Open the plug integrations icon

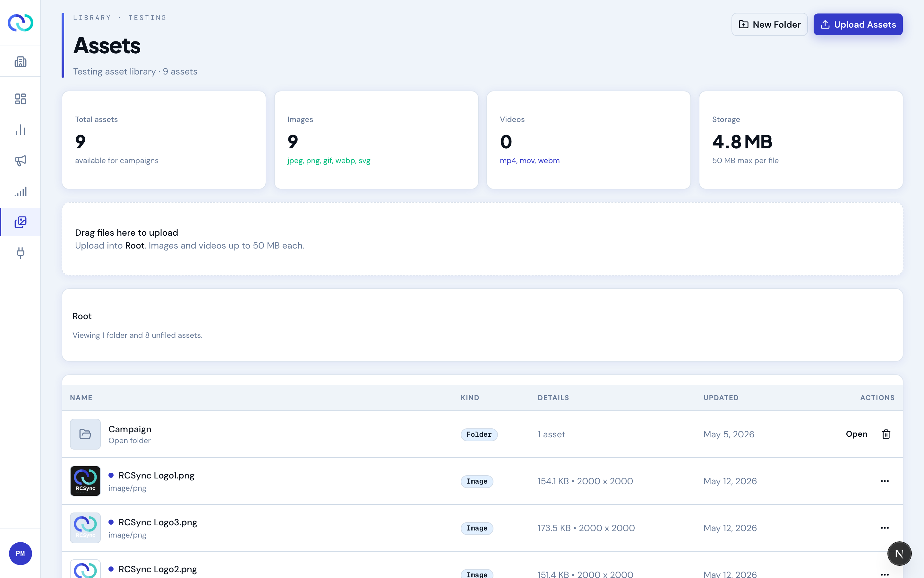pyautogui.click(x=20, y=253)
